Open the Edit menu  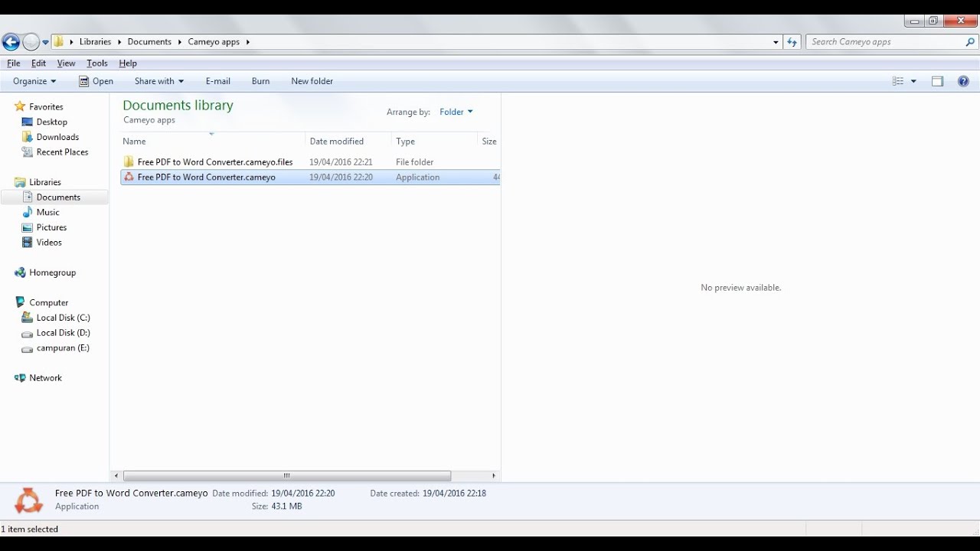point(38,64)
